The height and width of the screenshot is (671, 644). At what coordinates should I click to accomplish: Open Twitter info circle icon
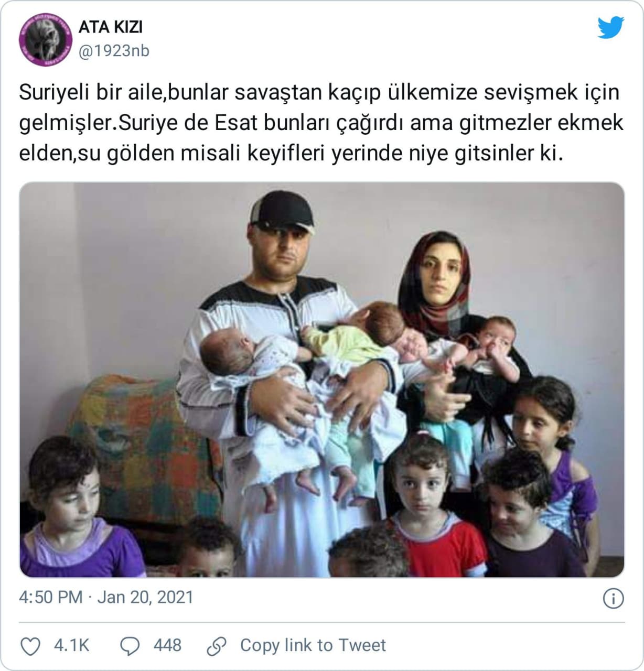click(x=614, y=598)
